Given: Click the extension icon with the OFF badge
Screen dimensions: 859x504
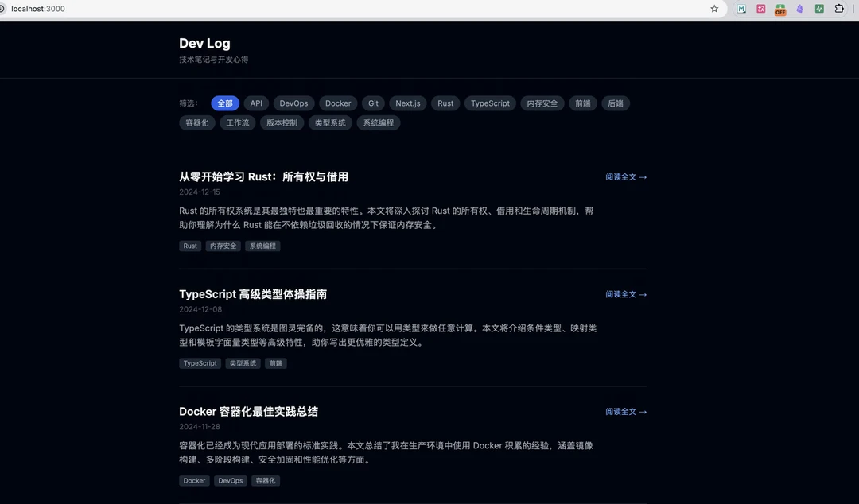Looking at the screenshot, I should coord(780,10).
